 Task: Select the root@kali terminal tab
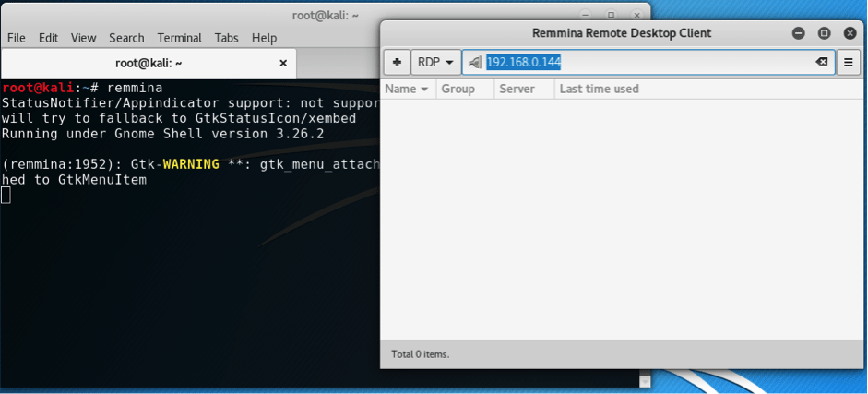click(x=148, y=64)
